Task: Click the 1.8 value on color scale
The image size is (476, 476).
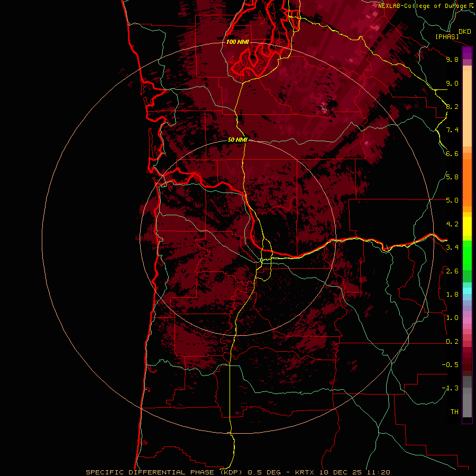Action: [452, 295]
